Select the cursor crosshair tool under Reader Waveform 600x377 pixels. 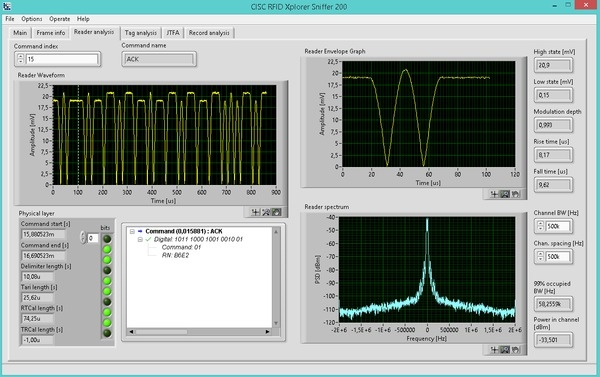pos(255,212)
